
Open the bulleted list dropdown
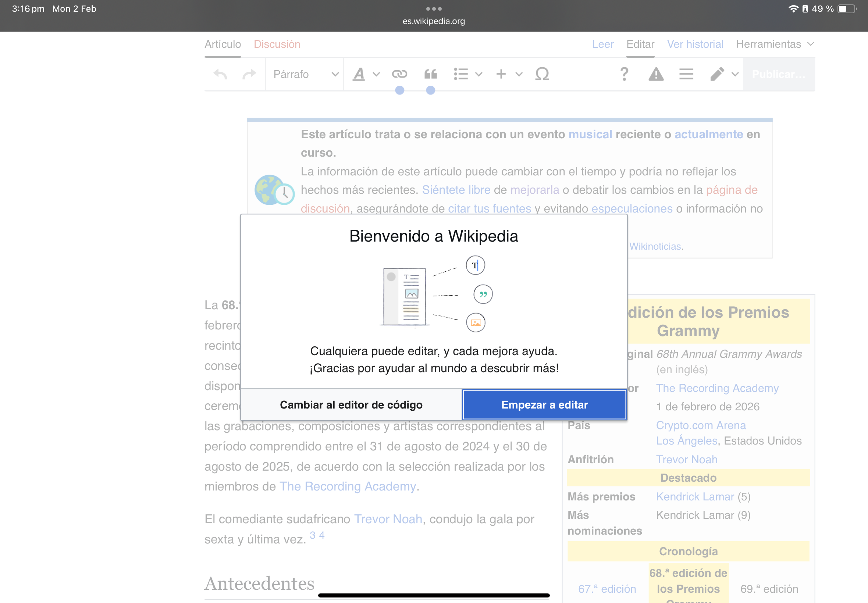click(467, 74)
